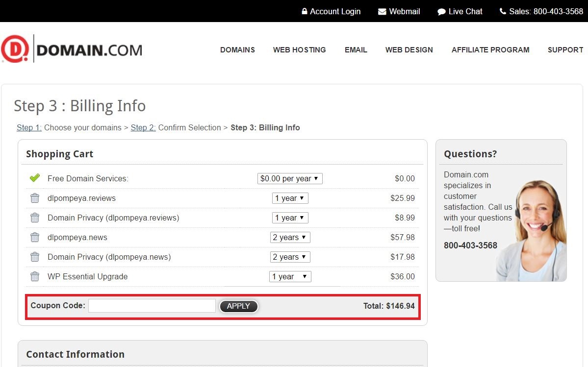This screenshot has height=367, width=588.
Task: Go back to Step 1 link
Action: (29, 127)
